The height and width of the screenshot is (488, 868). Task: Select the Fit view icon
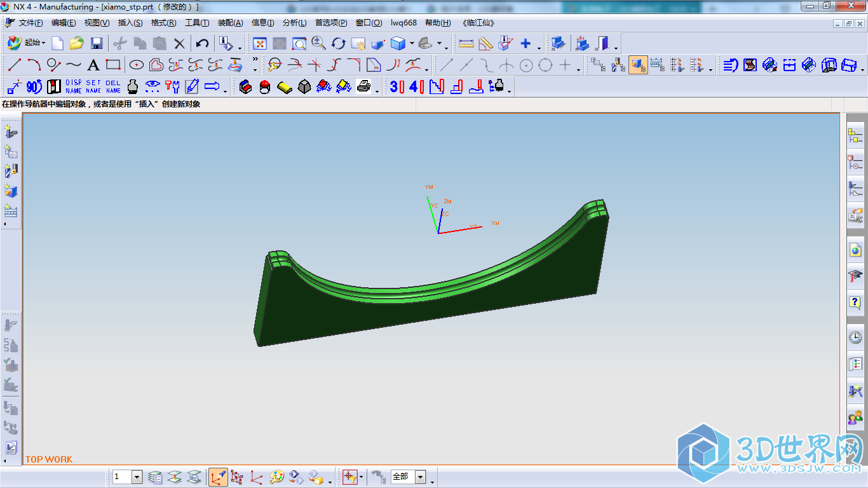(260, 43)
